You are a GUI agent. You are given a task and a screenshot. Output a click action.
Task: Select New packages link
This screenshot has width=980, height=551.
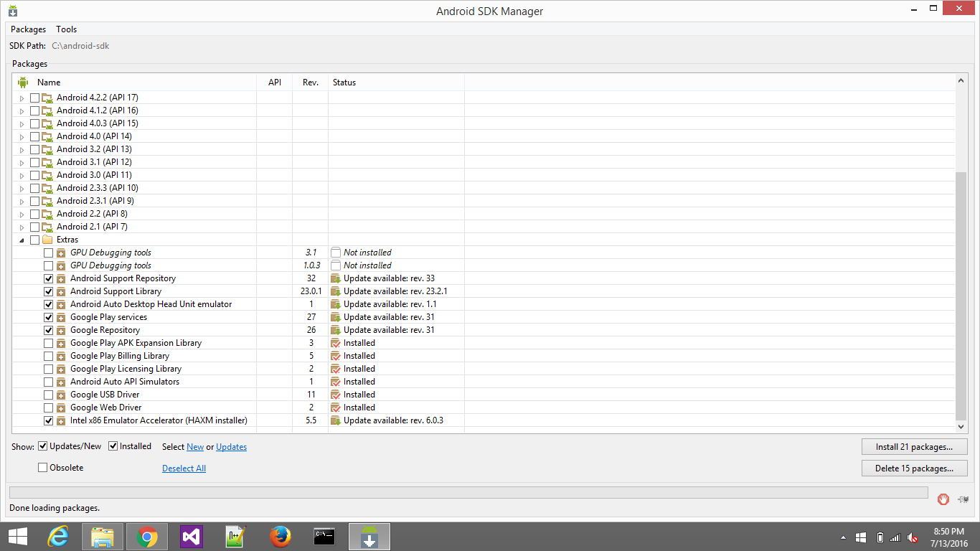(x=195, y=447)
